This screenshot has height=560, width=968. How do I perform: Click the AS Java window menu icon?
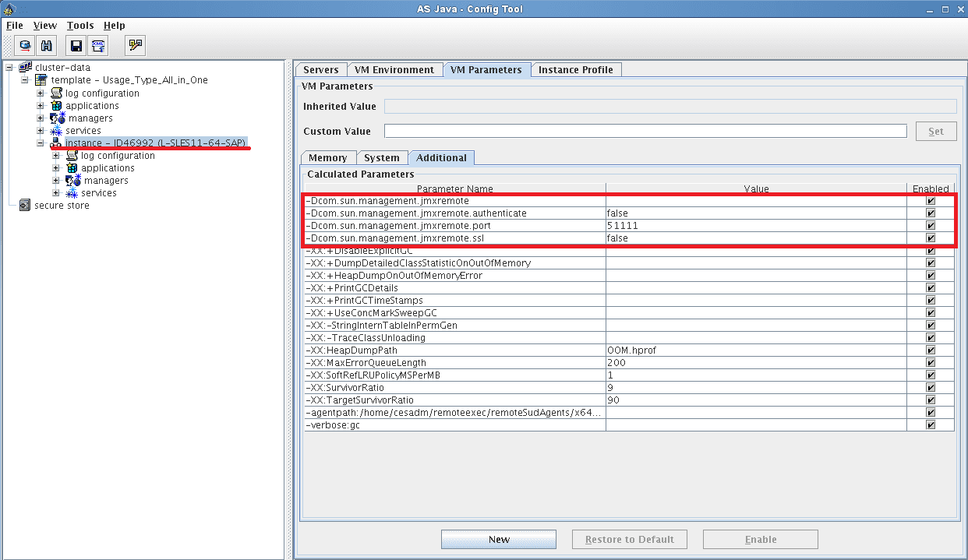(x=9, y=9)
